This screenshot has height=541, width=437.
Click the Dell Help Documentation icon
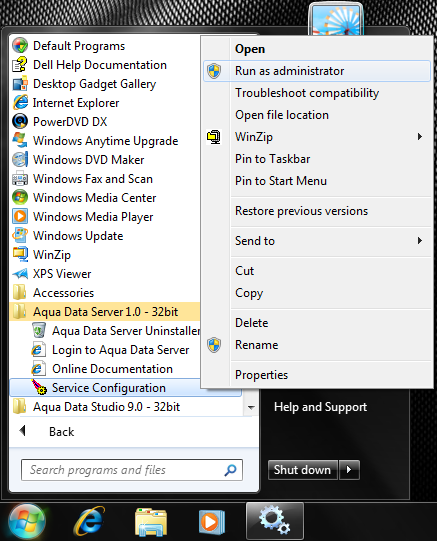point(20,65)
